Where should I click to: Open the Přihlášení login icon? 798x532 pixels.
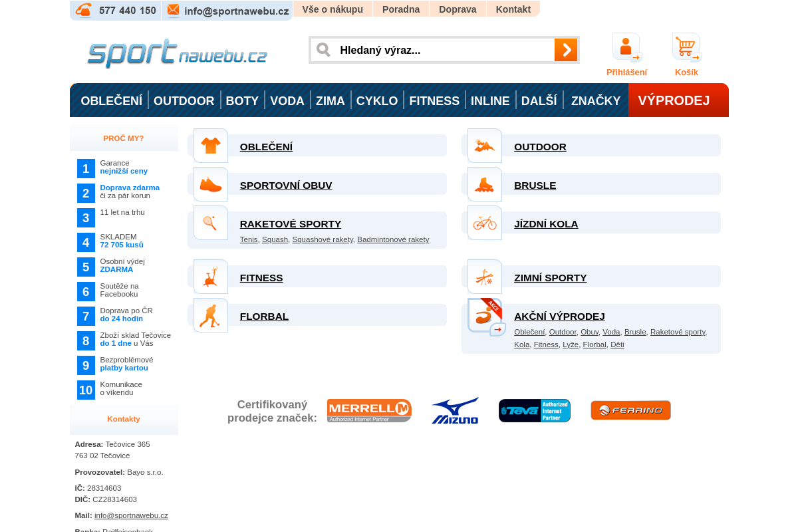(x=626, y=48)
